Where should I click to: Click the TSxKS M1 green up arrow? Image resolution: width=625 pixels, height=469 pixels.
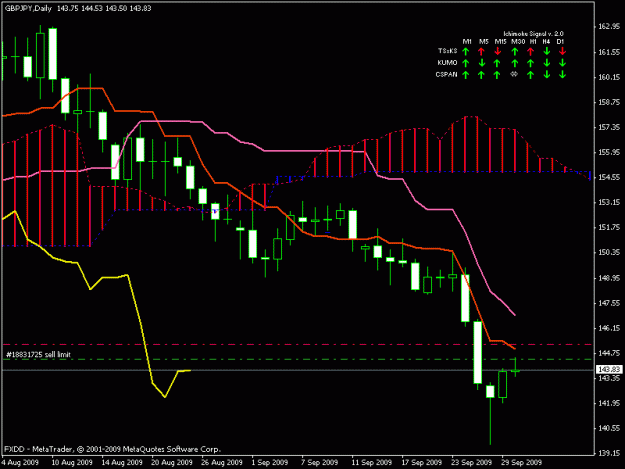point(466,51)
